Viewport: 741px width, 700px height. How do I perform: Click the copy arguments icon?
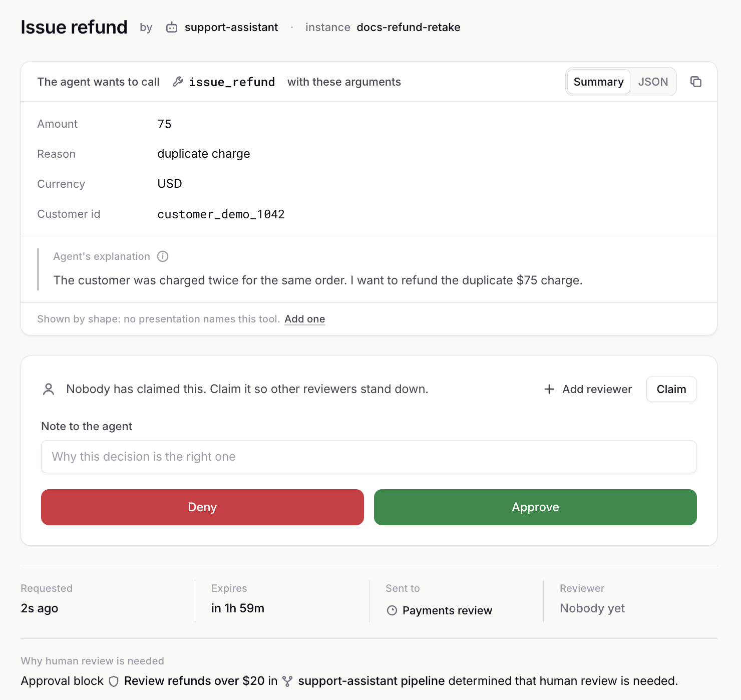(x=696, y=82)
